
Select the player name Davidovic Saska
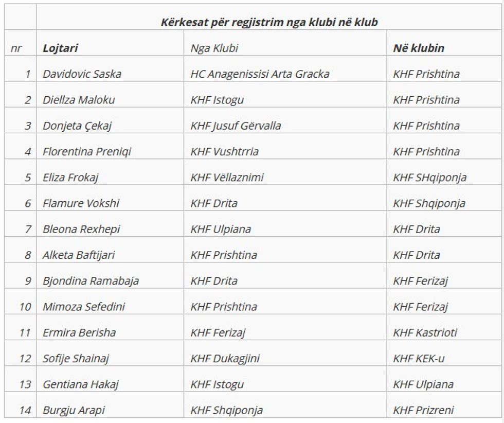(x=82, y=74)
